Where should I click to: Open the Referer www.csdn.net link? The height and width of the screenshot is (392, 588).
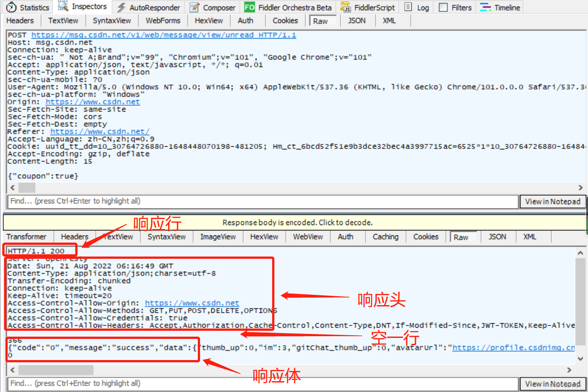coord(100,131)
